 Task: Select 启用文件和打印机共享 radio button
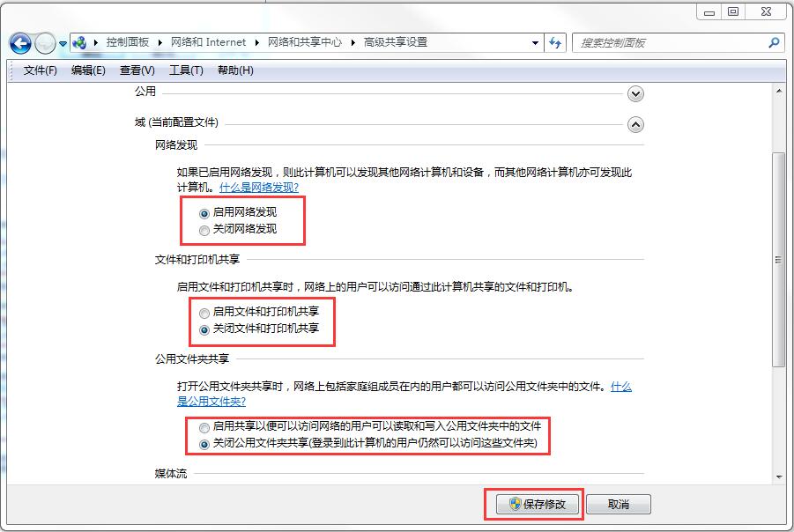click(204, 313)
